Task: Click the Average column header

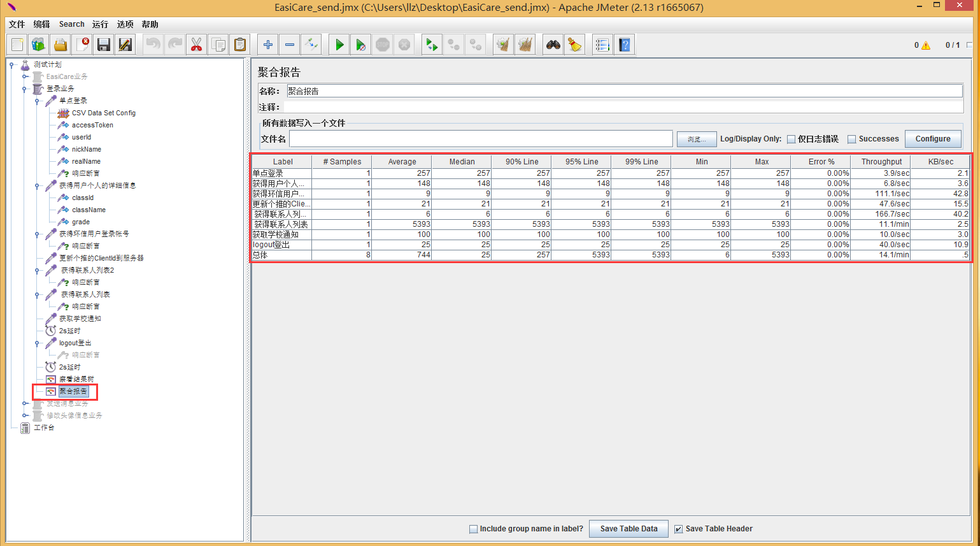Action: [402, 162]
